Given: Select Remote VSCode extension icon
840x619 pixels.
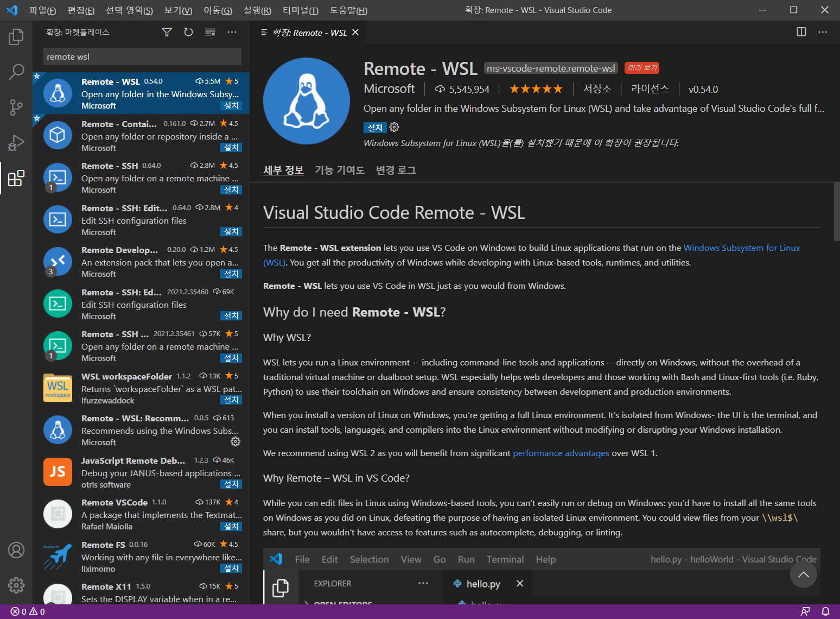Looking at the screenshot, I should pyautogui.click(x=58, y=514).
